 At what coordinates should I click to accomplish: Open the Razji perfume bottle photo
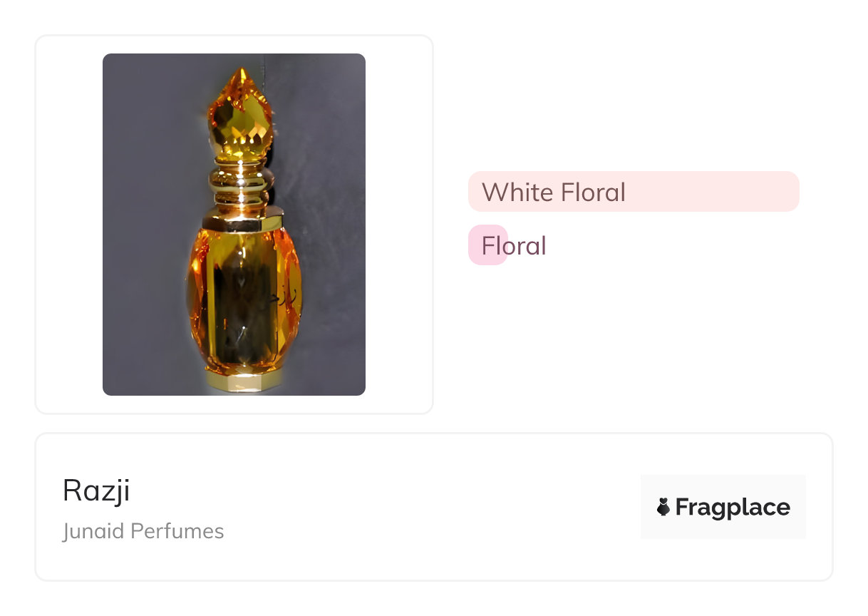(234, 224)
